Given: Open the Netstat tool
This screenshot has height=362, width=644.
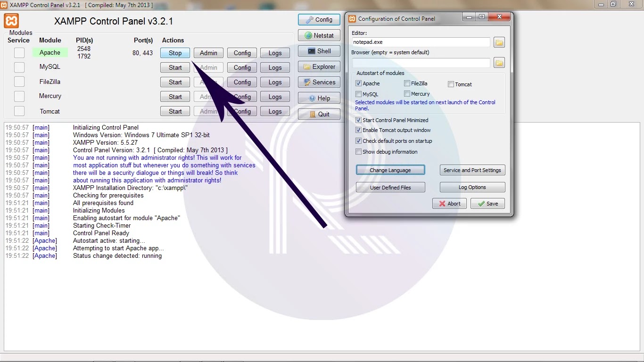Looking at the screenshot, I should (x=319, y=35).
